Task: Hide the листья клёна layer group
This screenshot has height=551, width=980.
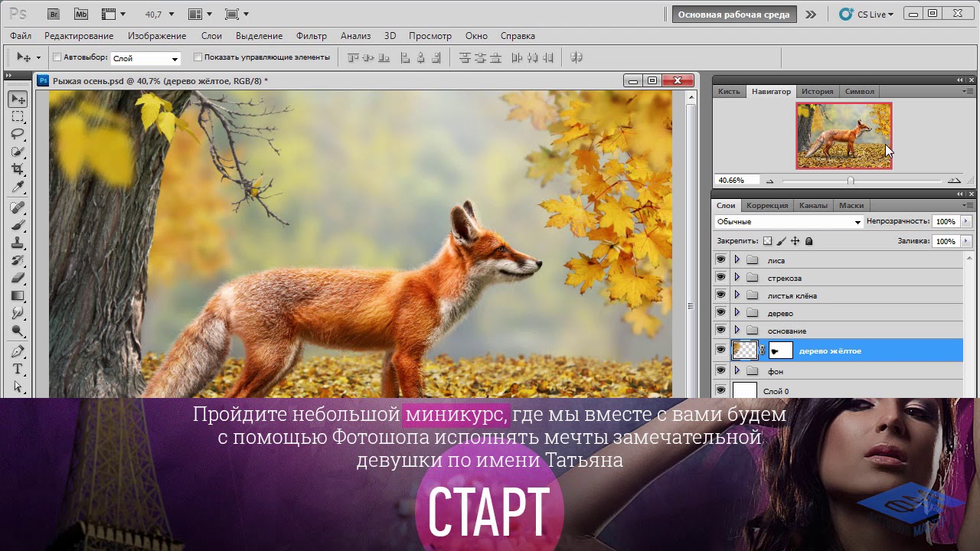Action: (x=720, y=295)
